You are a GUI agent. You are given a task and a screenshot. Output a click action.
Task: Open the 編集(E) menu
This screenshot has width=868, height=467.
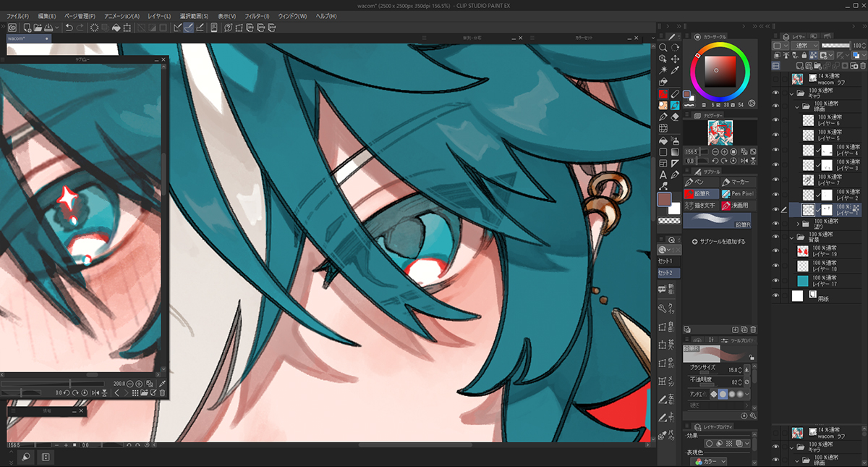47,16
